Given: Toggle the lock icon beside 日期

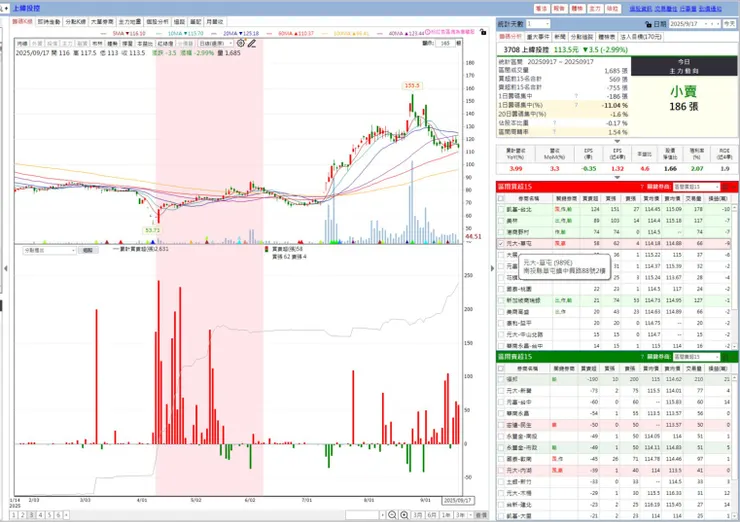Looking at the screenshot, I should tap(648, 24).
